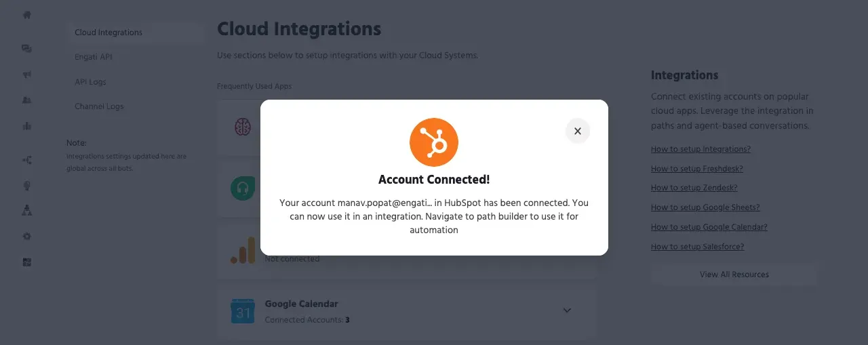Open the How to setup Google Sheets link
The width and height of the screenshot is (868, 345).
pos(705,207)
